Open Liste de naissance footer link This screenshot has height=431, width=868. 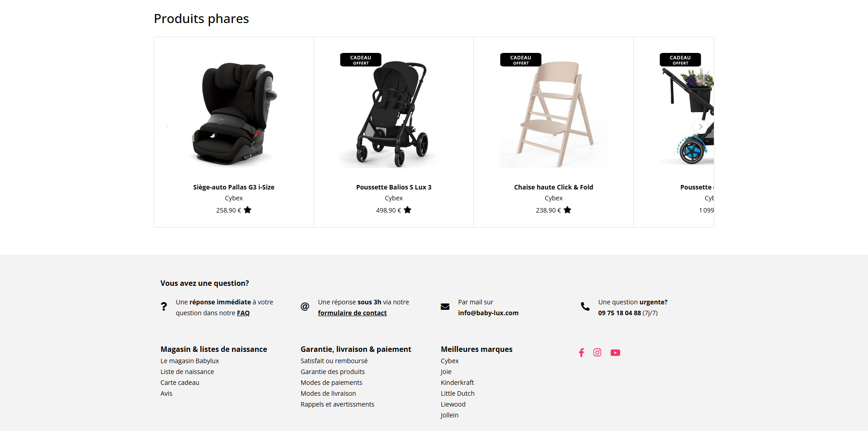tap(187, 372)
